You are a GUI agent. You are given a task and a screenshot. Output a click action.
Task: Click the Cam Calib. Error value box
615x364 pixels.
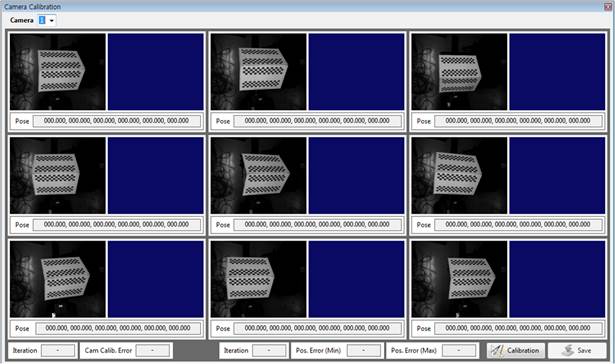tap(153, 350)
